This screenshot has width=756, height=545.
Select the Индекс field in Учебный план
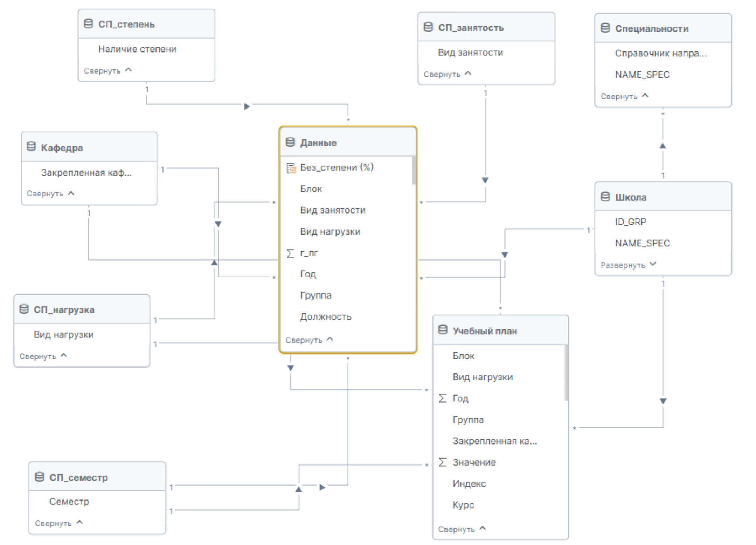469,484
